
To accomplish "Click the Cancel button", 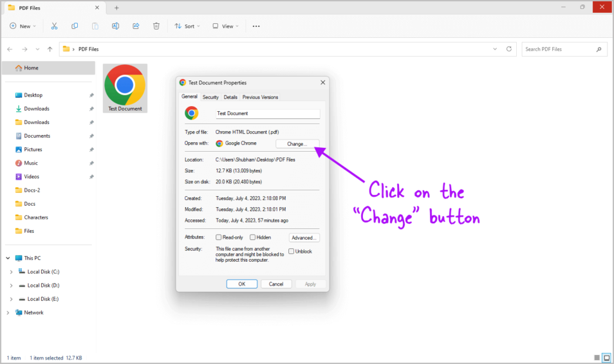I will point(276,284).
